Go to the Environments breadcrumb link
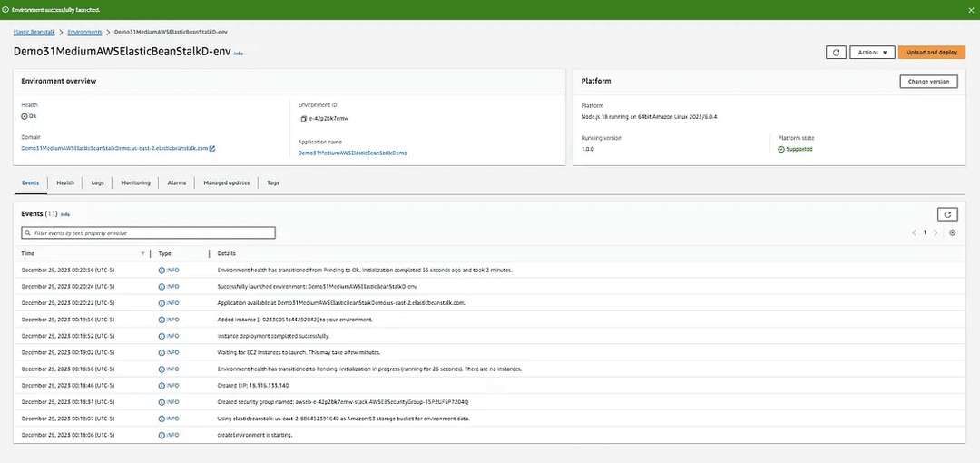The height and width of the screenshot is (463, 980). (x=84, y=32)
